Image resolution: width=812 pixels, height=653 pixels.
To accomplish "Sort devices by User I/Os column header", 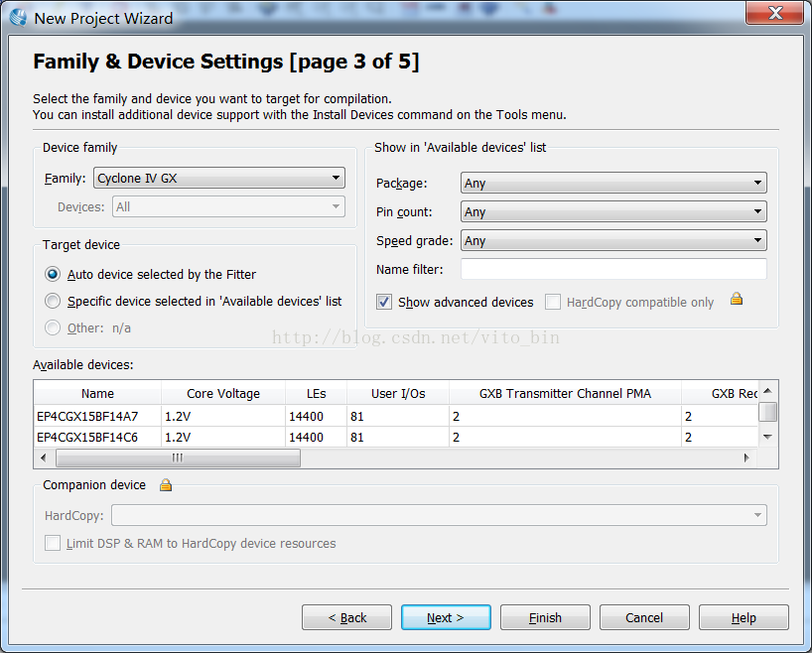I will click(398, 394).
